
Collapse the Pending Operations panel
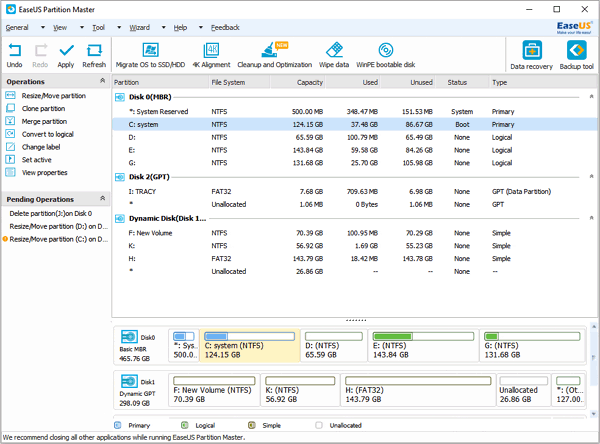[x=103, y=198]
